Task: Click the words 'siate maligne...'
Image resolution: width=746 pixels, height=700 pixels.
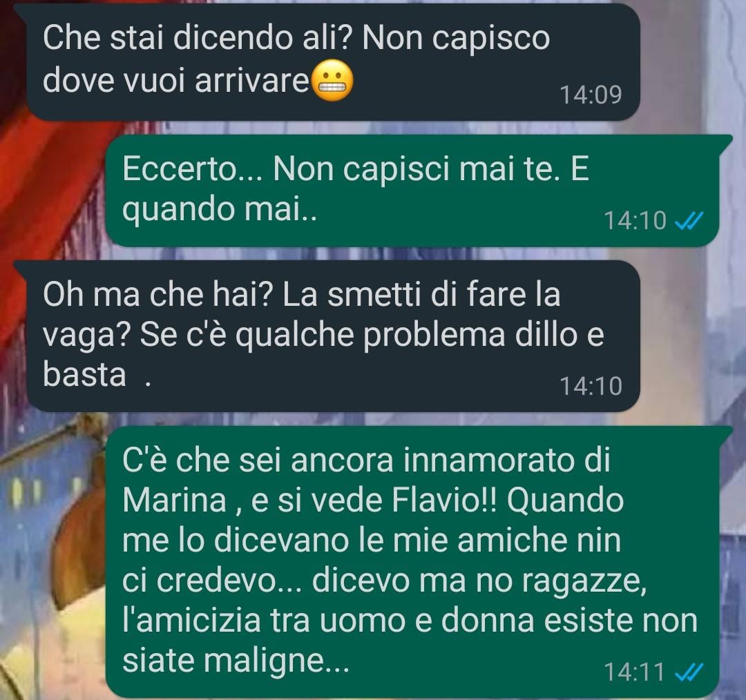Action: [236, 661]
